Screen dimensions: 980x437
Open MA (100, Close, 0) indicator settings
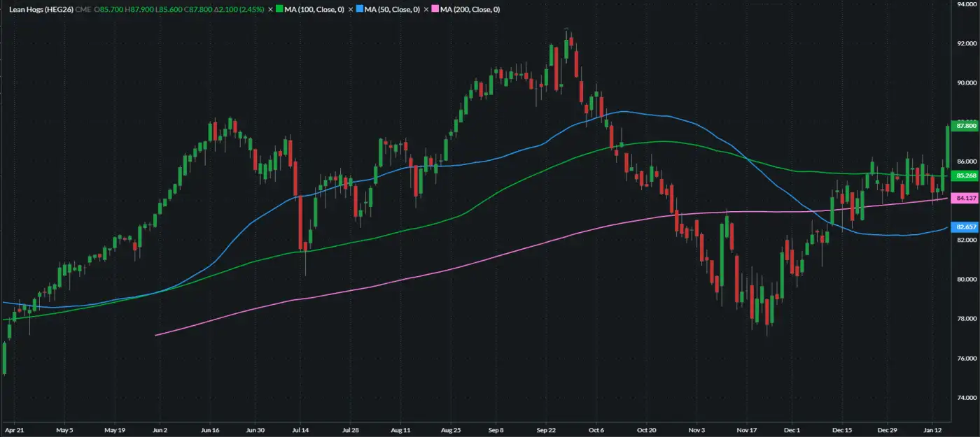315,10
